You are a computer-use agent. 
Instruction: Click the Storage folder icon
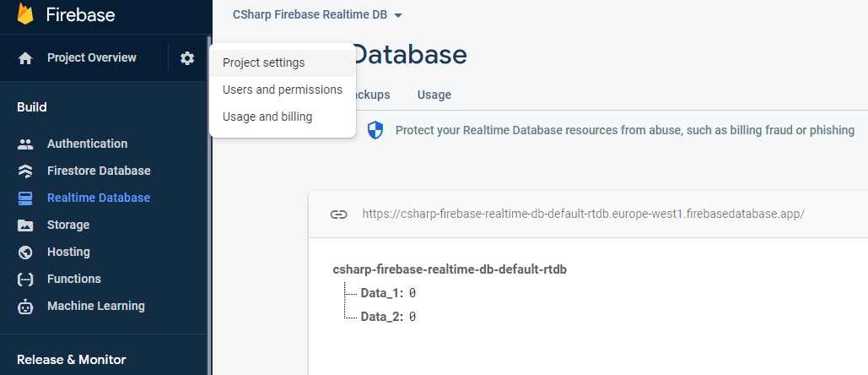[x=25, y=226]
